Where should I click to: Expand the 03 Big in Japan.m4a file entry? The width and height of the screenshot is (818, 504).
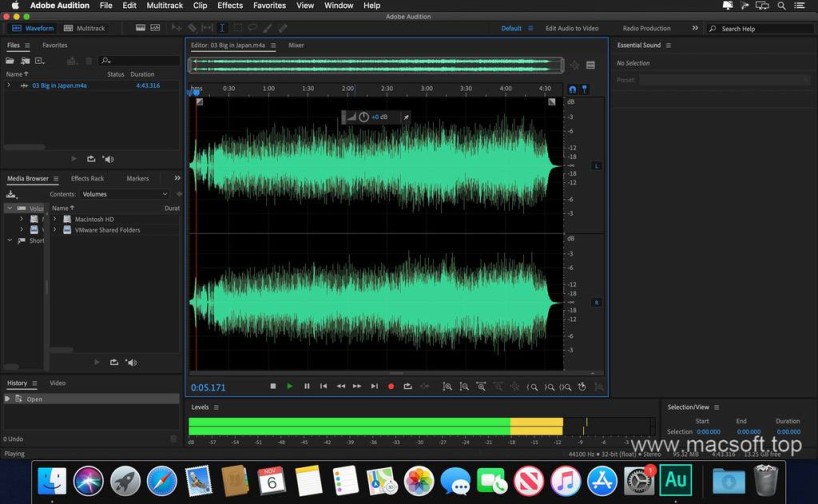pyautogui.click(x=9, y=86)
